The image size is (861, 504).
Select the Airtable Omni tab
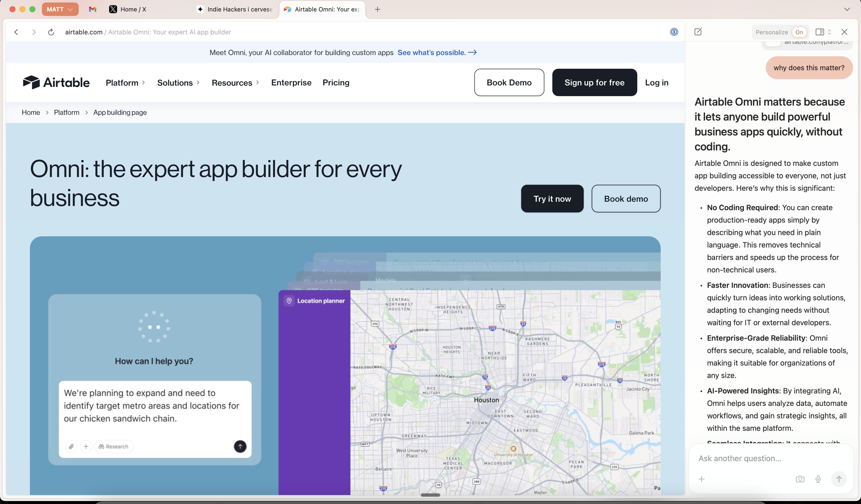322,9
